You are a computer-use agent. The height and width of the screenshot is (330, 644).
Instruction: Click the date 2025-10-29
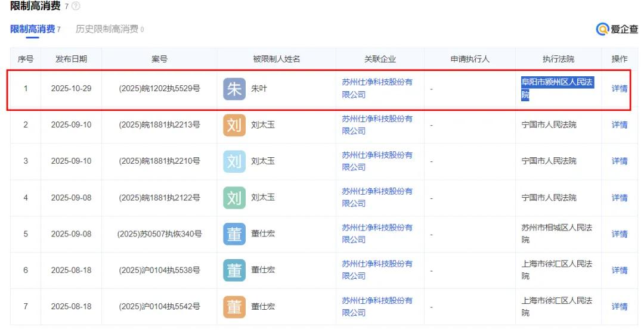[71, 89]
